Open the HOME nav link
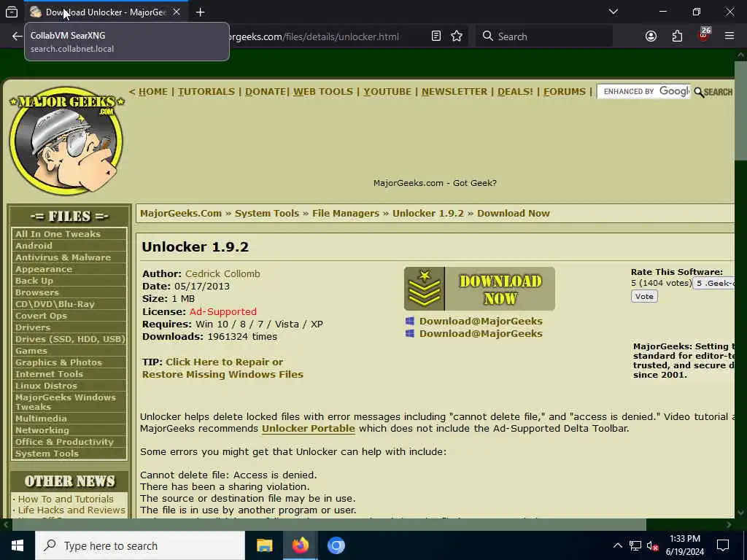The width and height of the screenshot is (747, 560). point(153,91)
